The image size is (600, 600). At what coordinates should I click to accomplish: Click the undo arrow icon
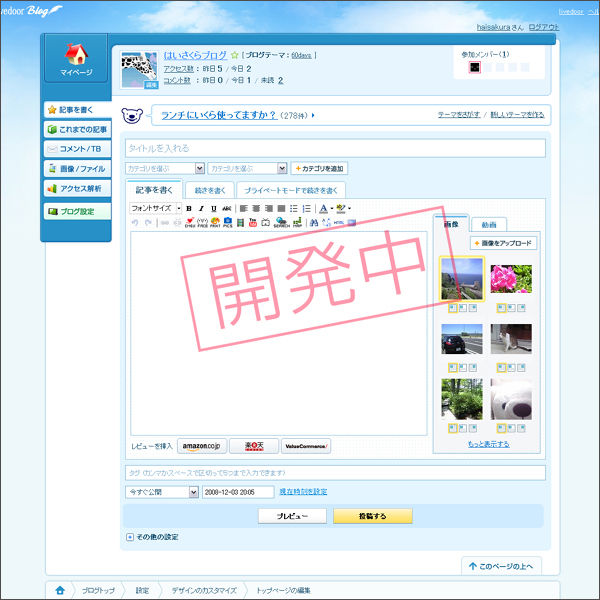point(135,223)
